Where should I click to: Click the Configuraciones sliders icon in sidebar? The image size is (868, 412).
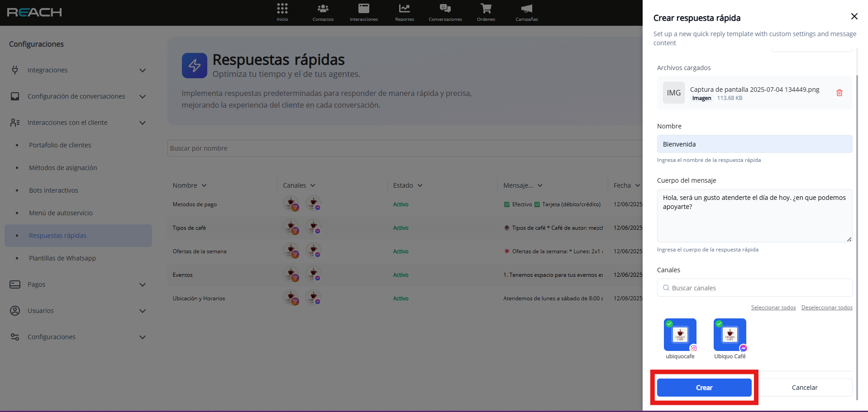coord(15,337)
